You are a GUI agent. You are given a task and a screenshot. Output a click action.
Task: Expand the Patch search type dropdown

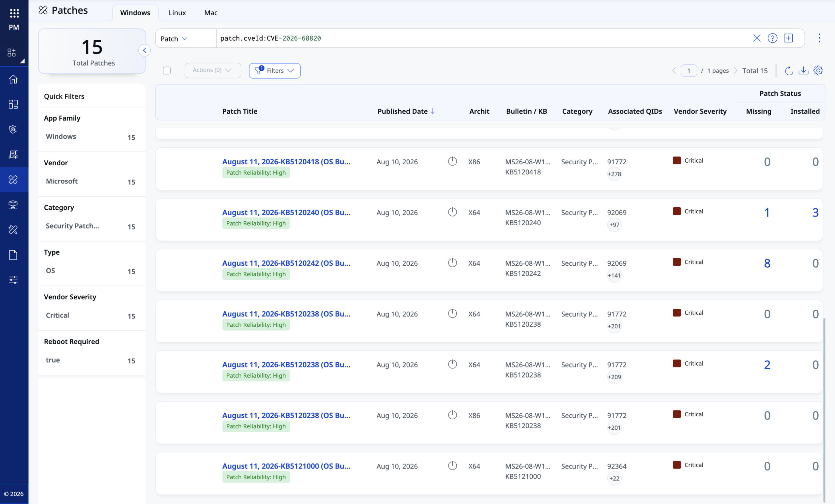tap(174, 38)
